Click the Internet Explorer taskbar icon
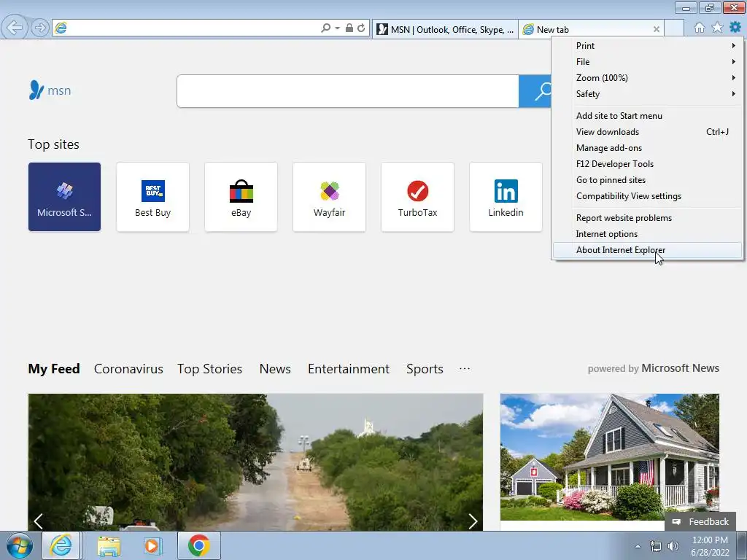The width and height of the screenshot is (747, 560). coord(61,545)
